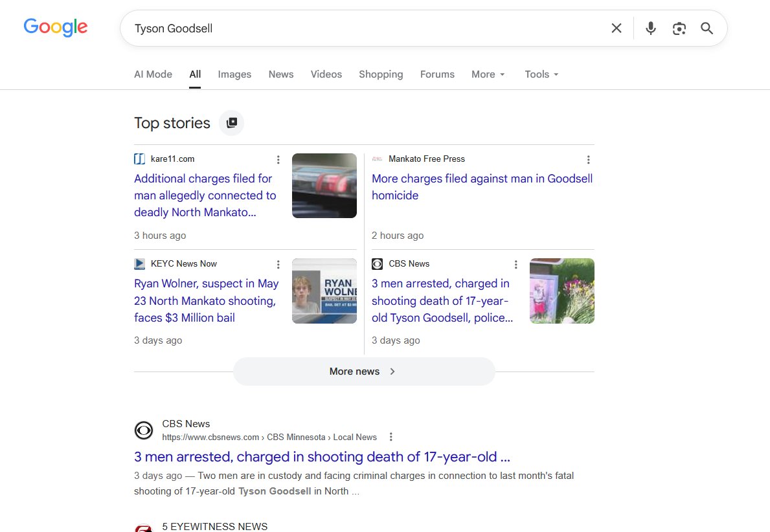Open CBS top story 3 men arrested headline
Screen dimensions: 770x532
(442, 300)
